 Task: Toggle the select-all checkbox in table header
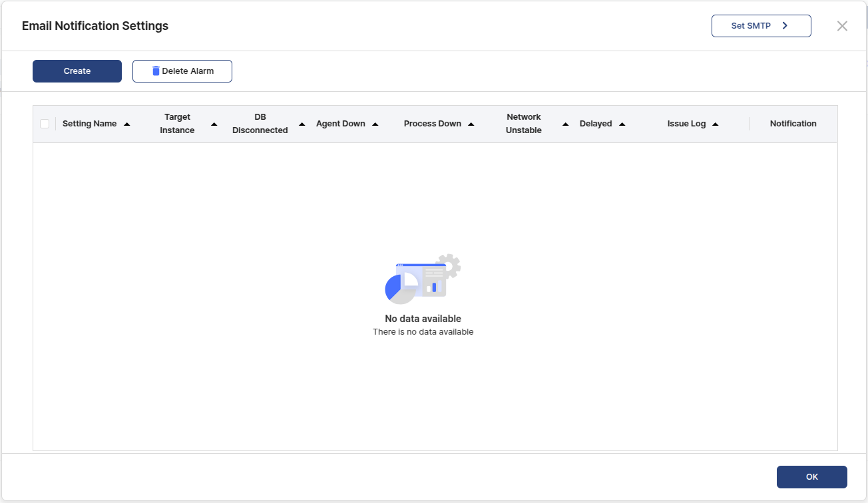click(45, 124)
